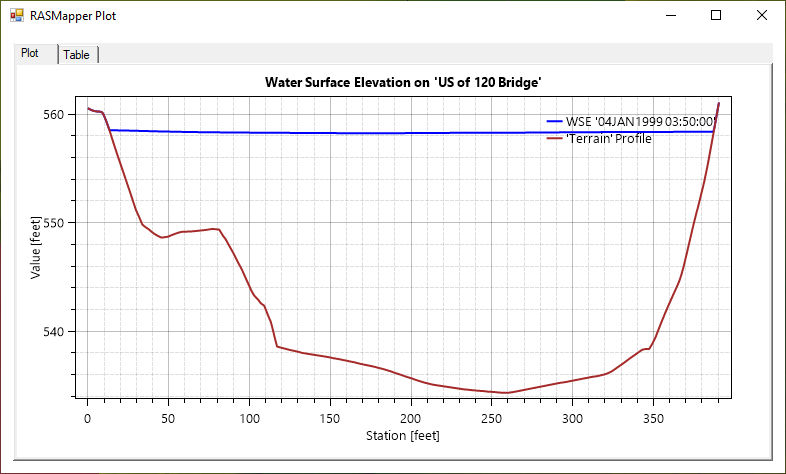The width and height of the screenshot is (786, 474).
Task: Click the 300 station axis tick label
Action: click(x=572, y=419)
